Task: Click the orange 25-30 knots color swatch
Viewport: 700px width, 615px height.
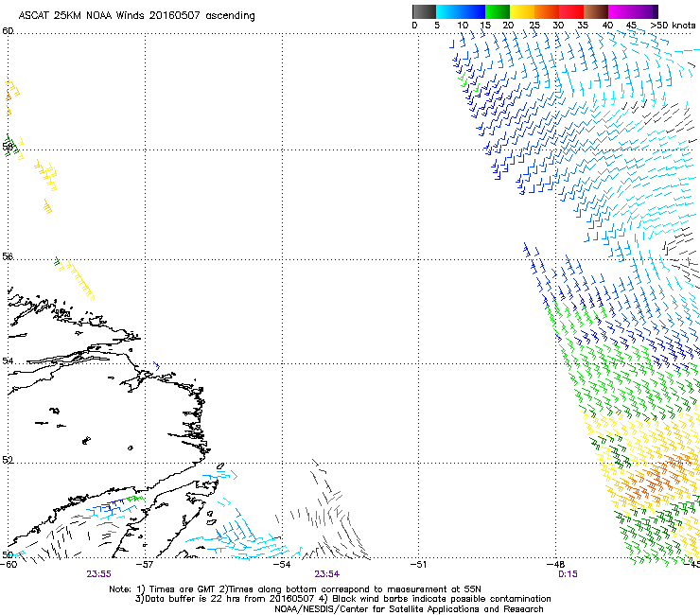Action: pyautogui.click(x=547, y=11)
